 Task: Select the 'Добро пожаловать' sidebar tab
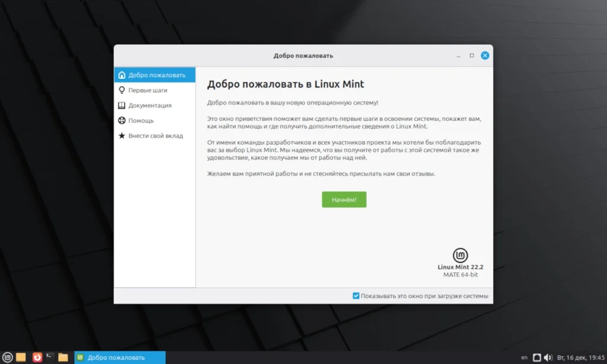(155, 75)
